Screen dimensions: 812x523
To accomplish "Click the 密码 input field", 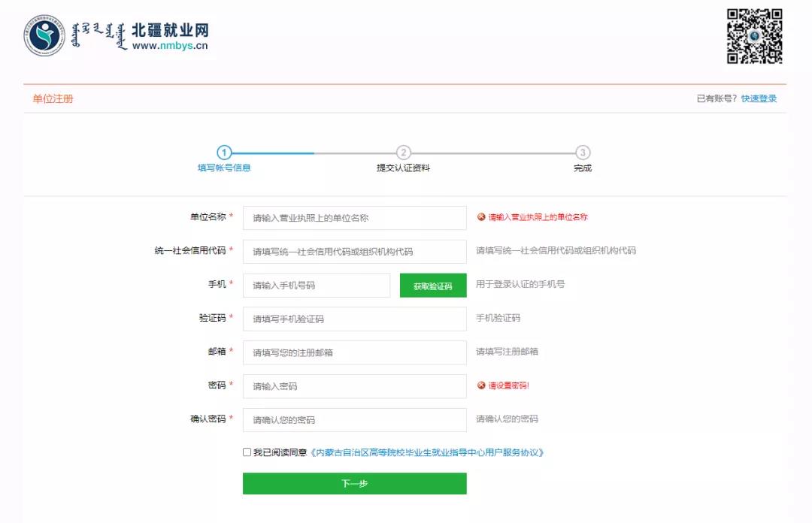I will (x=354, y=386).
